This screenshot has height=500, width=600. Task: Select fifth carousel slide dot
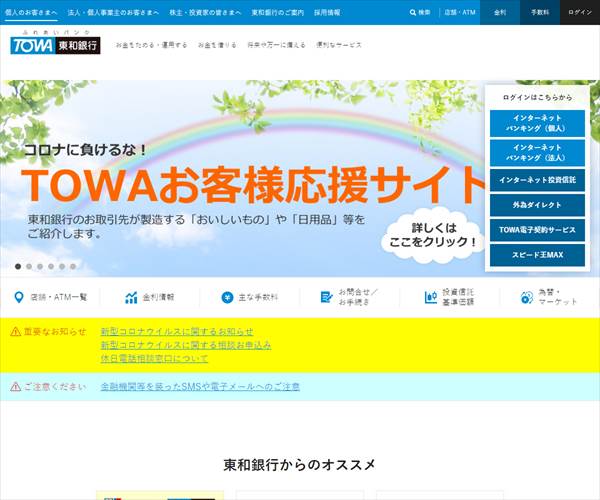(x=62, y=266)
